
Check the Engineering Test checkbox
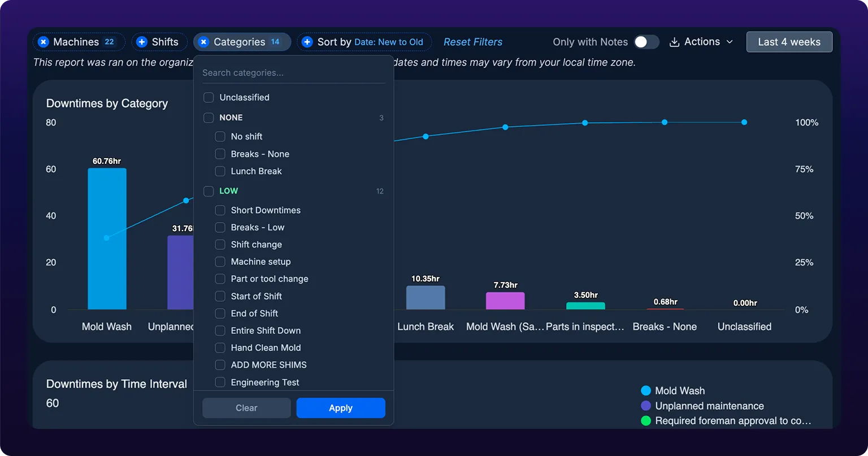pyautogui.click(x=220, y=383)
